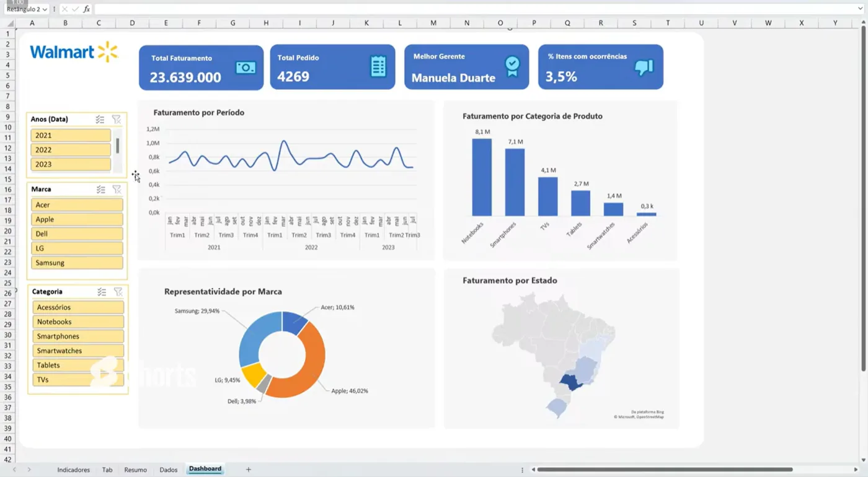868x477 pixels.
Task: Click the Smartphones bar in category chart
Action: (515, 182)
